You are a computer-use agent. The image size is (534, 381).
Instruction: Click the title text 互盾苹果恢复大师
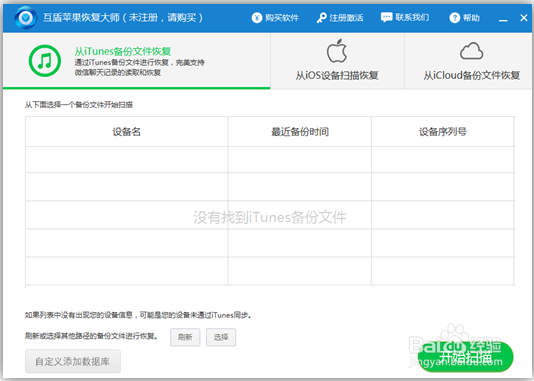81,17
